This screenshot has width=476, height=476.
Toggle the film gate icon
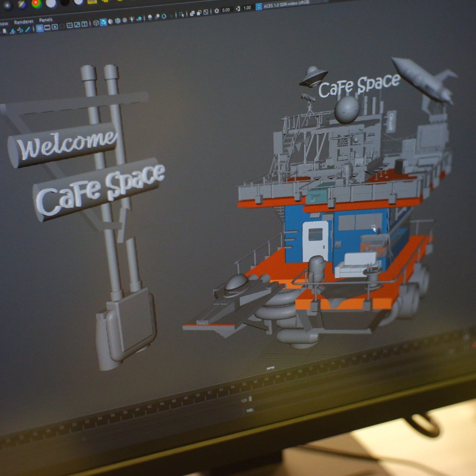[47, 28]
